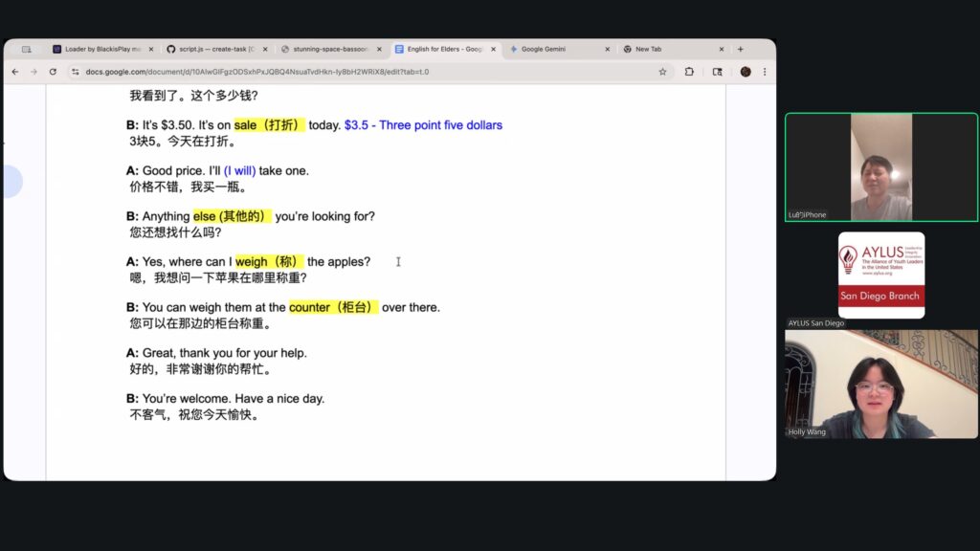Click the browser forward arrow
This screenshot has height=551, width=980.
33,72
